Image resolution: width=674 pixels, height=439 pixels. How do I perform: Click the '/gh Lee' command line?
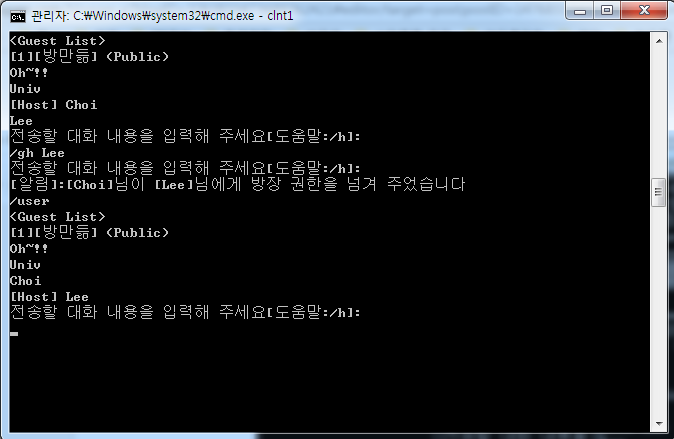point(37,153)
